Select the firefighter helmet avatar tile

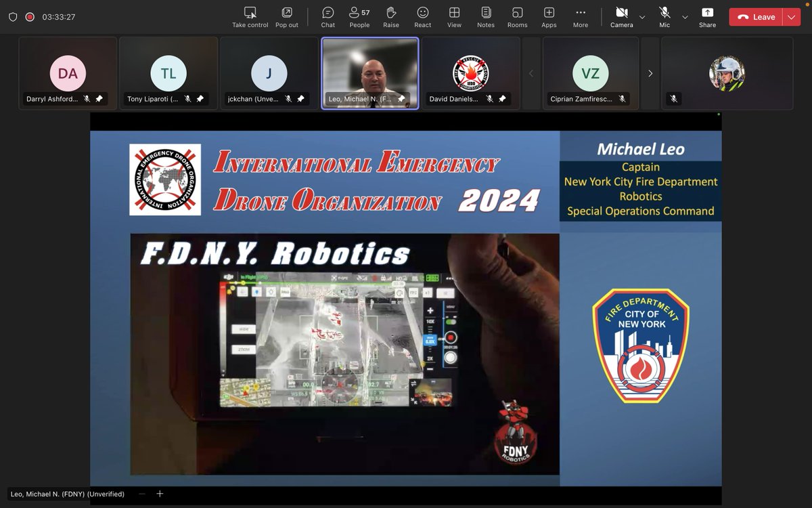tap(727, 73)
